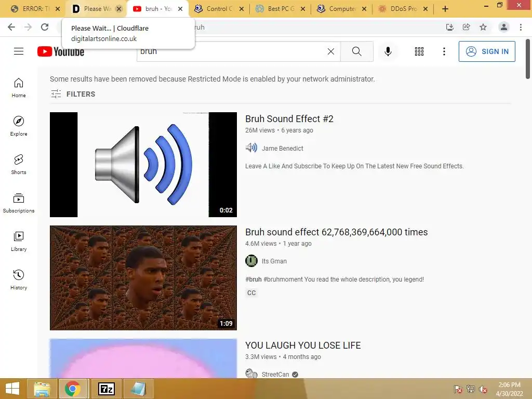Switch to the Computer tab

point(341,9)
